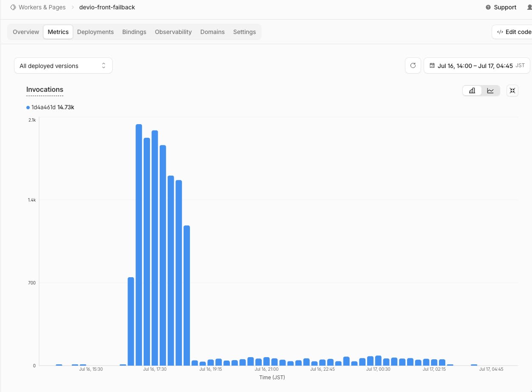This screenshot has width=532, height=392.
Task: Open the Deployments tab
Action: pyautogui.click(x=96, y=32)
